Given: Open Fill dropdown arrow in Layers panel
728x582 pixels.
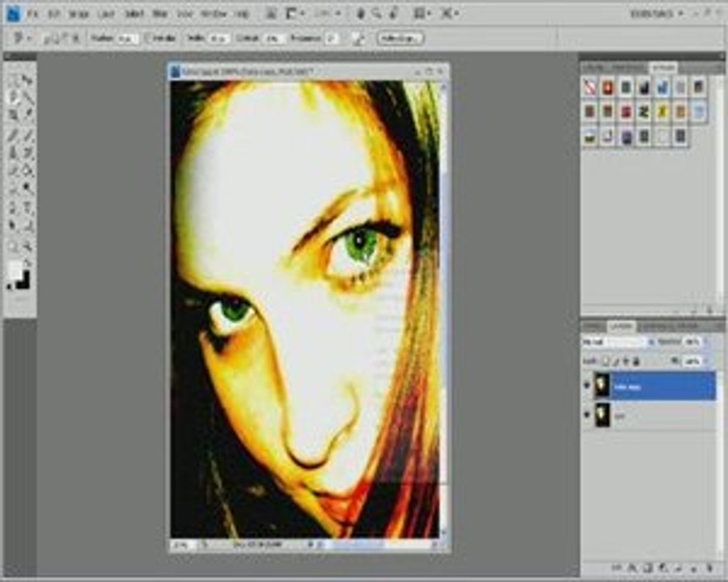Looking at the screenshot, I should [x=707, y=361].
